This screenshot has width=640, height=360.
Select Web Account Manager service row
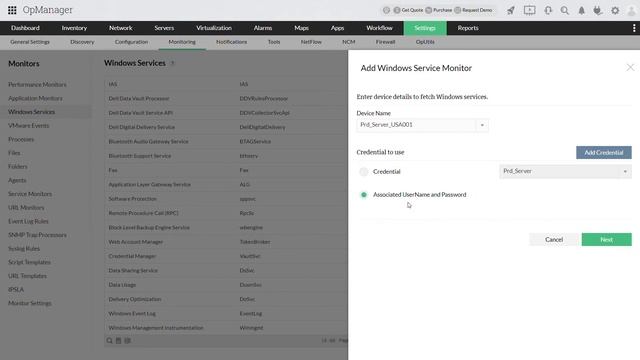point(226,242)
